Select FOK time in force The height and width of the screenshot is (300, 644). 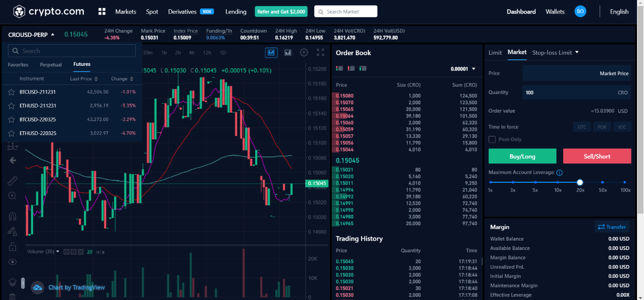602,127
